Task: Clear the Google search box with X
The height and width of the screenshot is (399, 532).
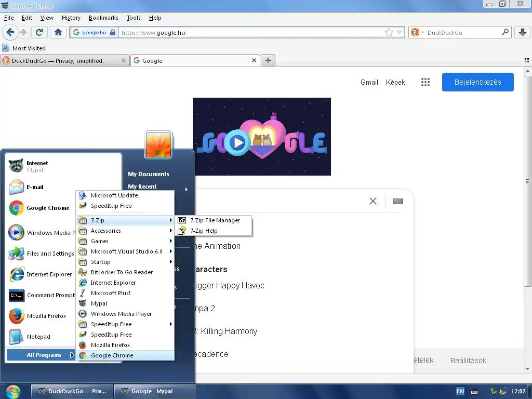Action: 373,201
